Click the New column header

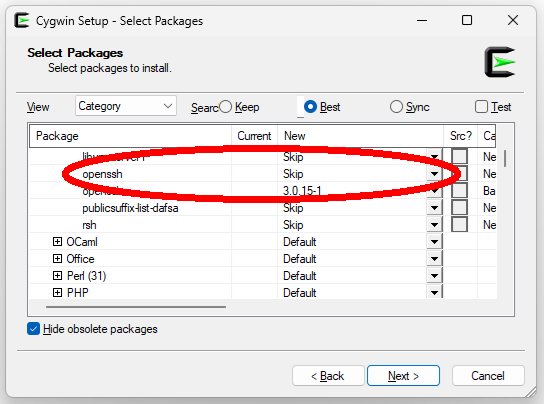pos(360,136)
